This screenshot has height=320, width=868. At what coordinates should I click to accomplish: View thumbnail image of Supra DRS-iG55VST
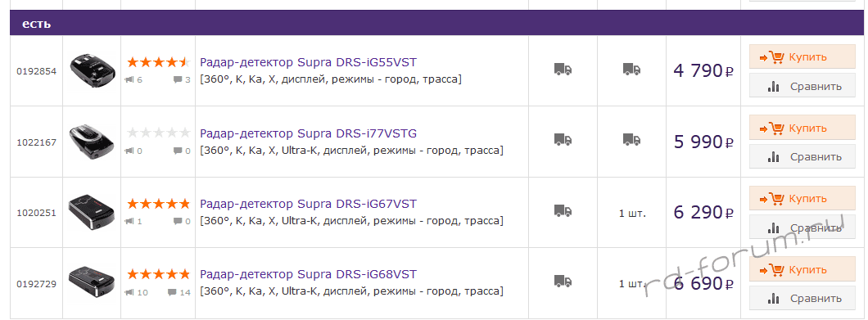(92, 70)
